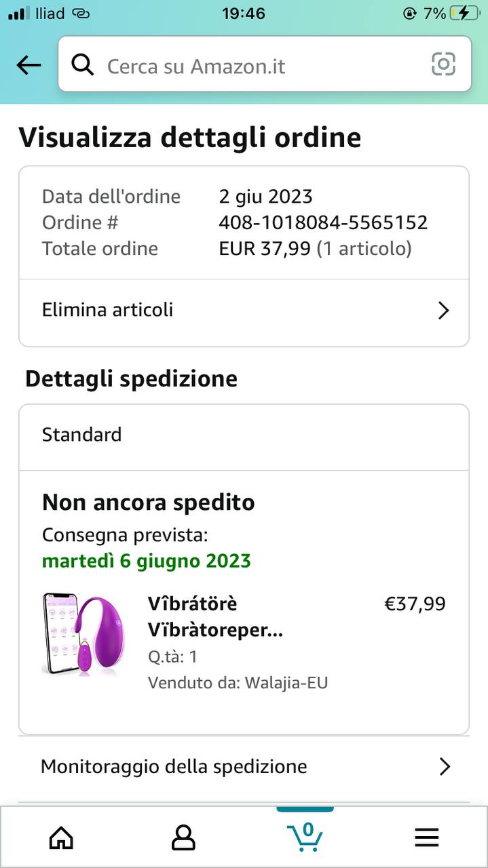The width and height of the screenshot is (488, 868).
Task: Open the camera scan icon
Action: point(443,64)
